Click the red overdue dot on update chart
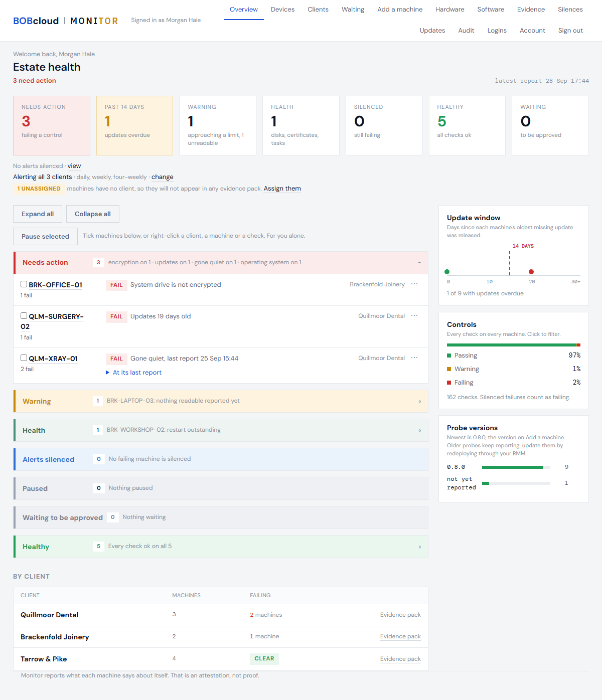 [531, 272]
